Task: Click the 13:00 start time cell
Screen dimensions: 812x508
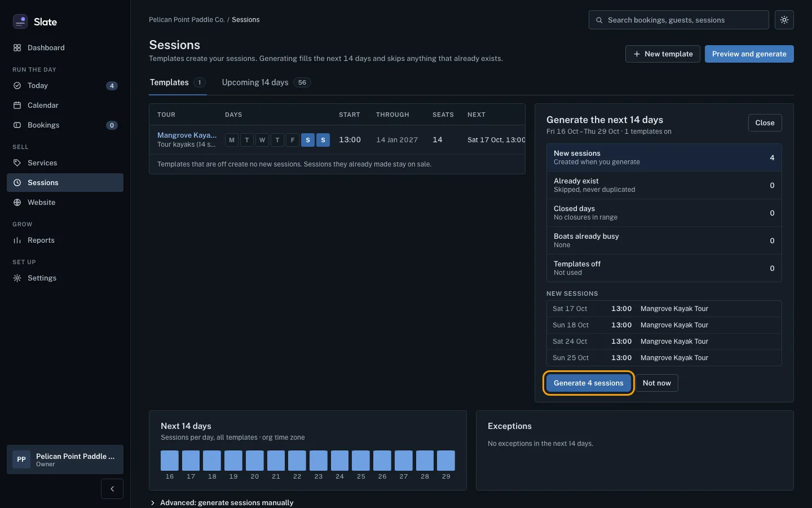Action: 350,140
